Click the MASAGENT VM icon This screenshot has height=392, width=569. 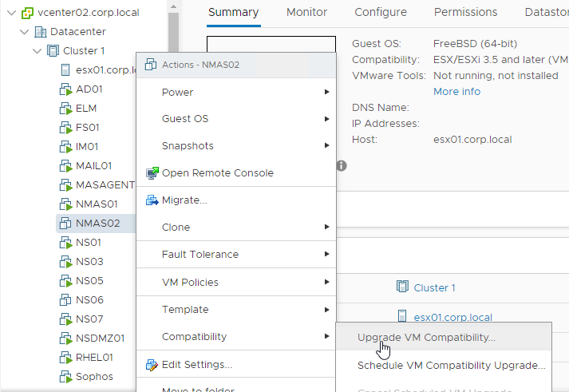point(65,185)
